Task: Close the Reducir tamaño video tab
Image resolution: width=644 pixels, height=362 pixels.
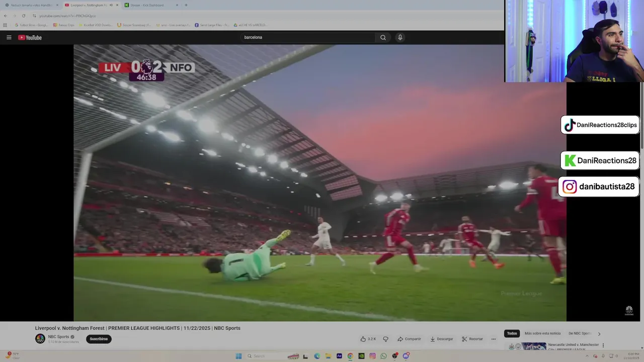Action: click(57, 5)
